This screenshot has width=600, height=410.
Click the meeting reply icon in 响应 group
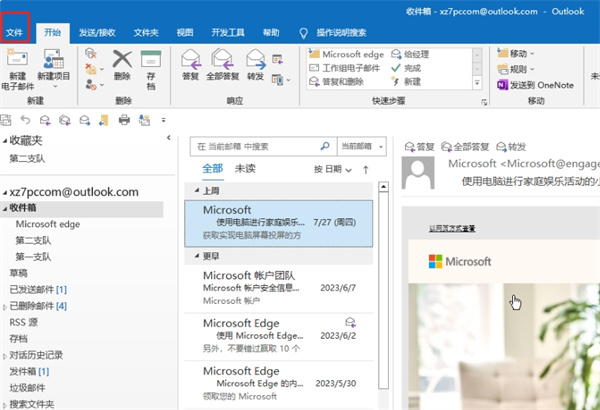pos(277,59)
